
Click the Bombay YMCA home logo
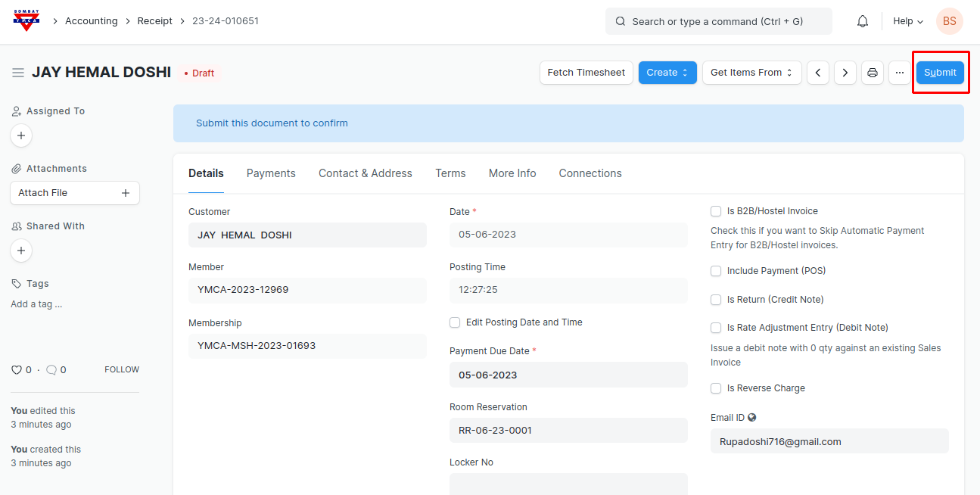(26, 21)
